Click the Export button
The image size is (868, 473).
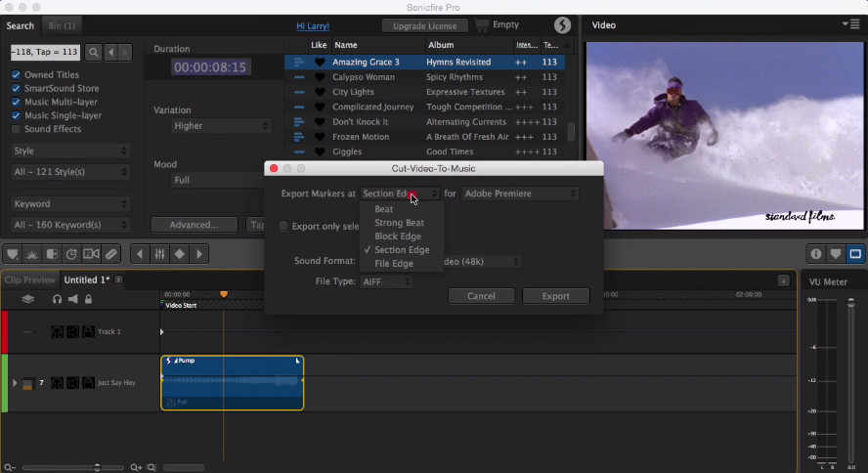(x=556, y=296)
